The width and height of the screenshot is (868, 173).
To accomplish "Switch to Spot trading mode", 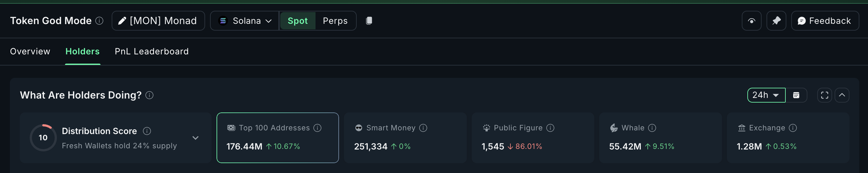I will point(298,21).
